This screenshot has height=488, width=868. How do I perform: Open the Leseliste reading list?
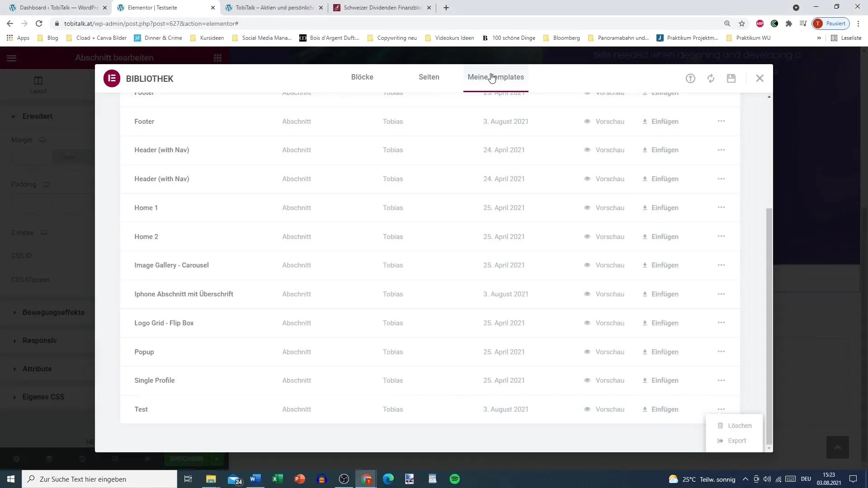click(846, 38)
